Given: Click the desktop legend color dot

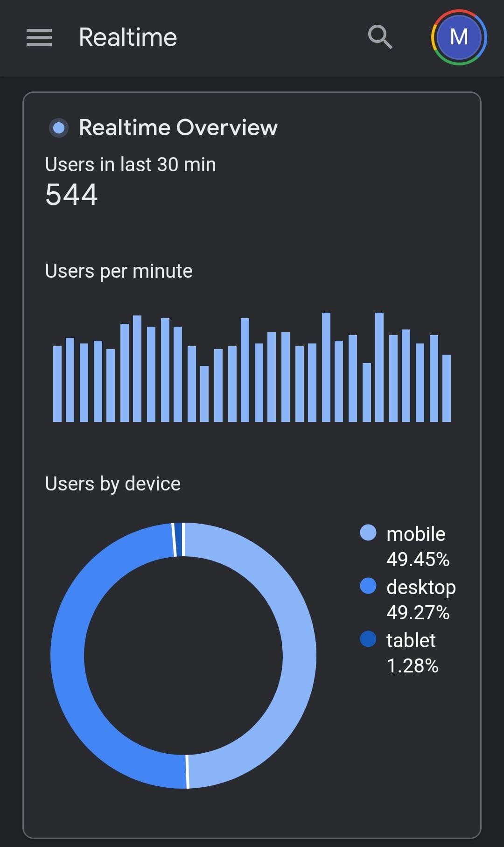Looking at the screenshot, I should coord(368,586).
